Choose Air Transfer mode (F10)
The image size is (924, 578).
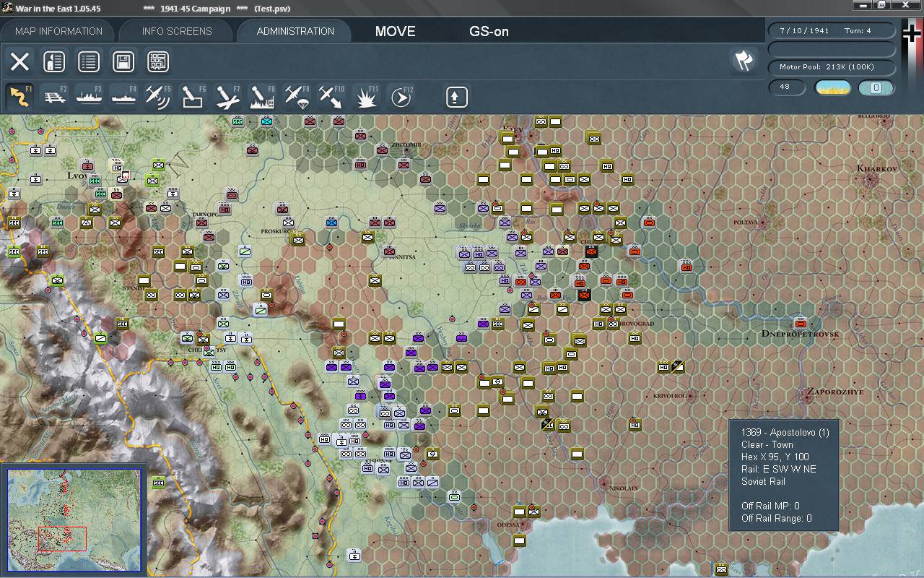click(x=331, y=97)
